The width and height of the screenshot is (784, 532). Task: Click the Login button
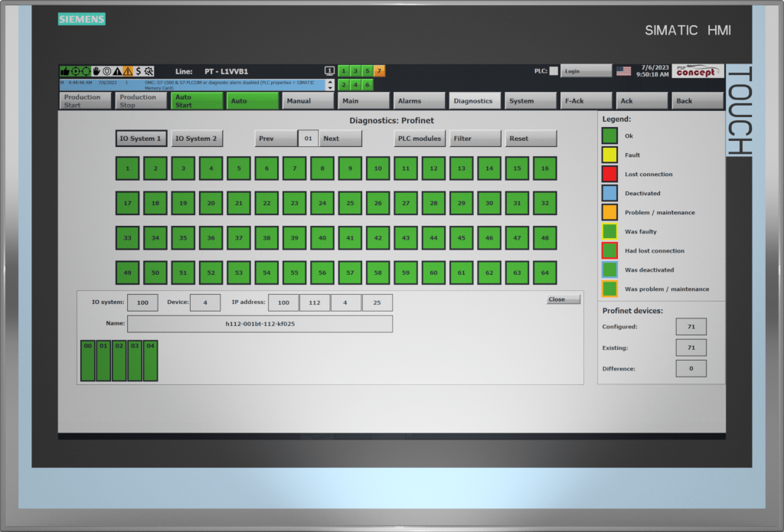586,71
